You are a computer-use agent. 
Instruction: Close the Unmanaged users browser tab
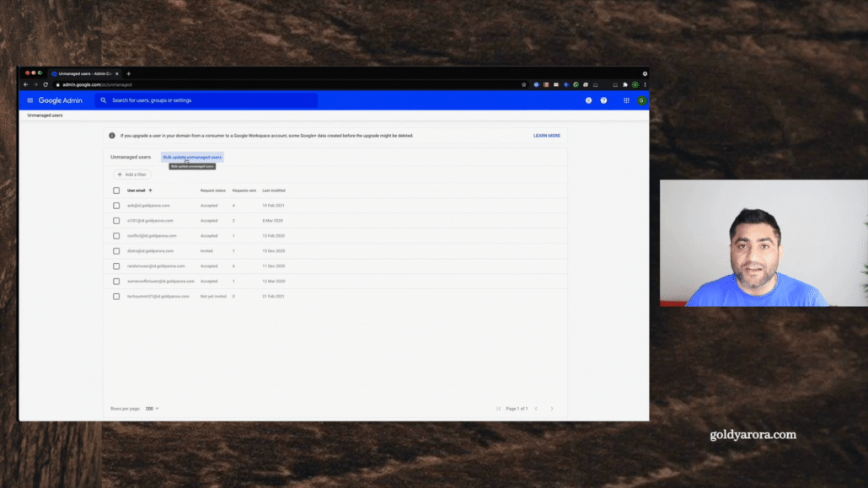pyautogui.click(x=117, y=73)
